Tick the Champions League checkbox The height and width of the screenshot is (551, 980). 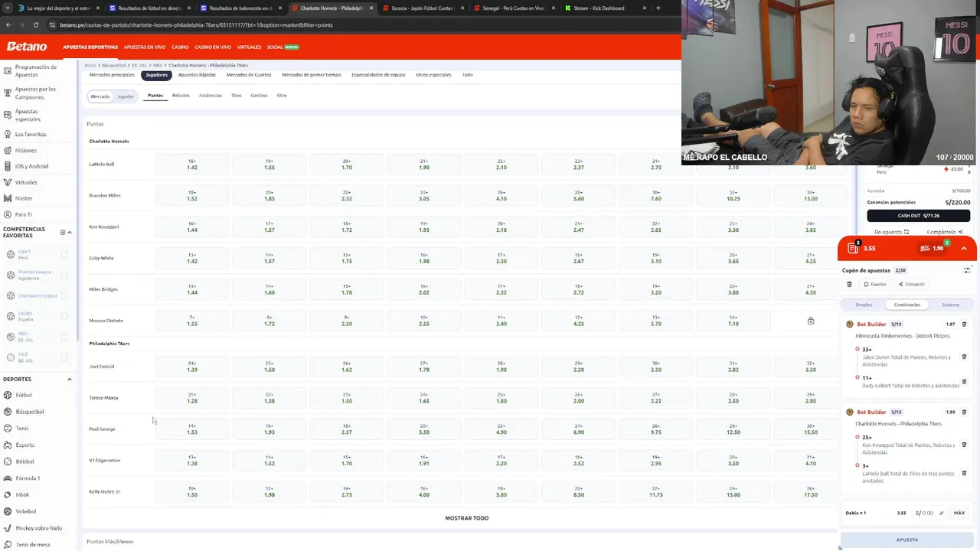(64, 295)
